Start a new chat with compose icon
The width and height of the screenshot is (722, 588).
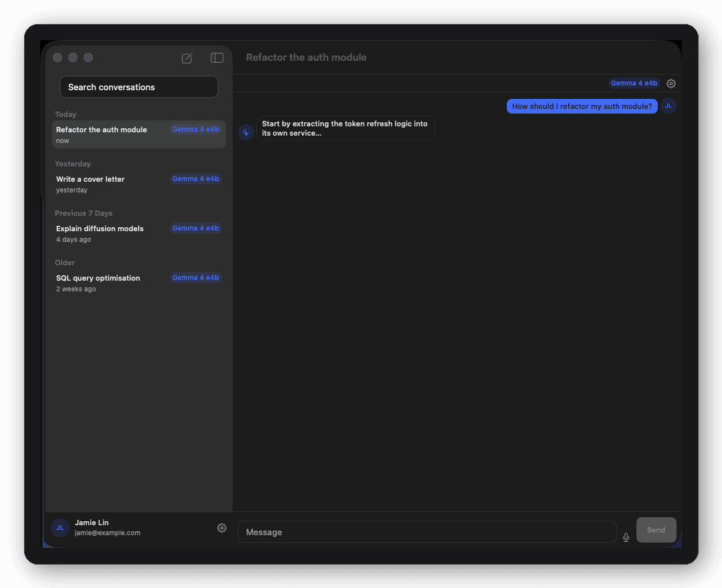coord(187,58)
